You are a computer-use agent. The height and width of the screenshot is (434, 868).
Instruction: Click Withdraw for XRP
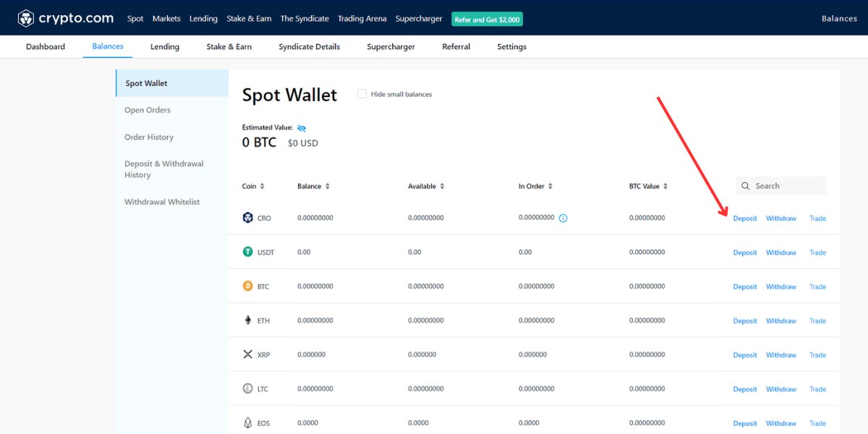click(x=781, y=354)
